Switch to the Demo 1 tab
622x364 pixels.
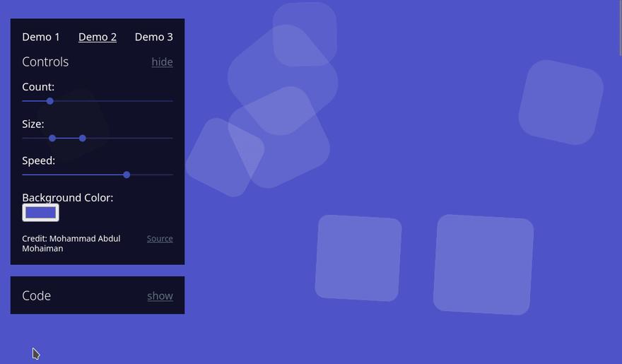(41, 37)
